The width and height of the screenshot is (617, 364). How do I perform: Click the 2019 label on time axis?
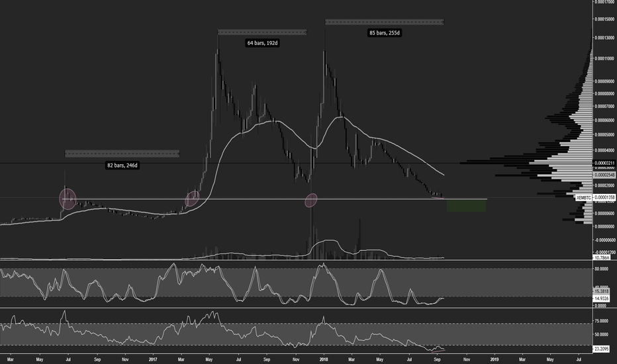(495, 359)
